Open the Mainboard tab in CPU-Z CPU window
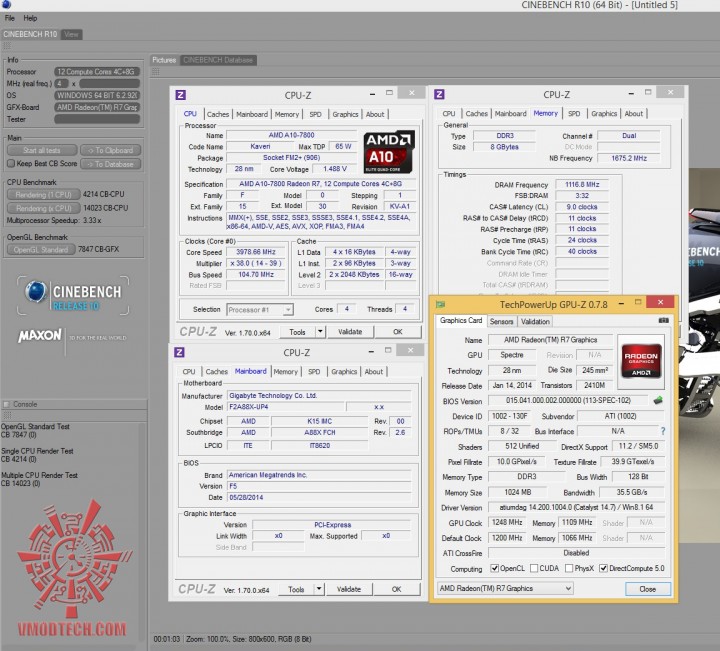Viewport: 720px width, 651px height. pyautogui.click(x=252, y=114)
